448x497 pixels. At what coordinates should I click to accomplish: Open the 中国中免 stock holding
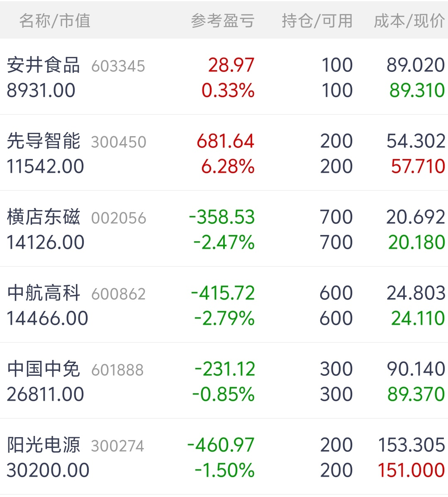click(44, 369)
